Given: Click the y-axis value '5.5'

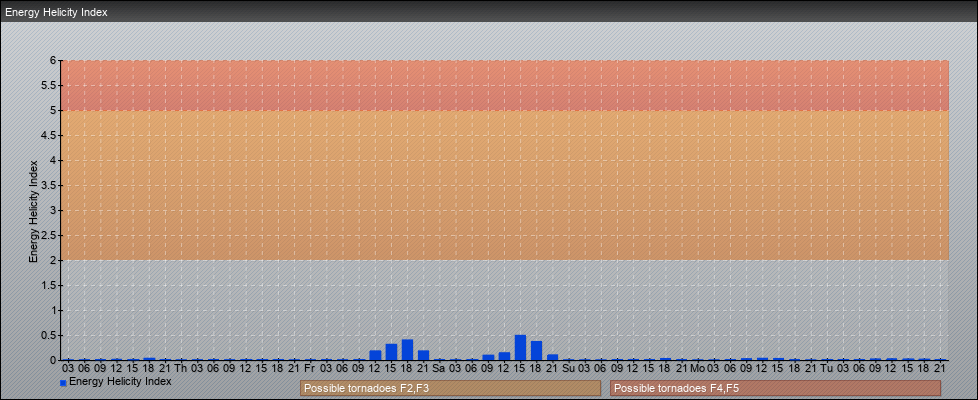Looking at the screenshot, I should (x=50, y=85).
